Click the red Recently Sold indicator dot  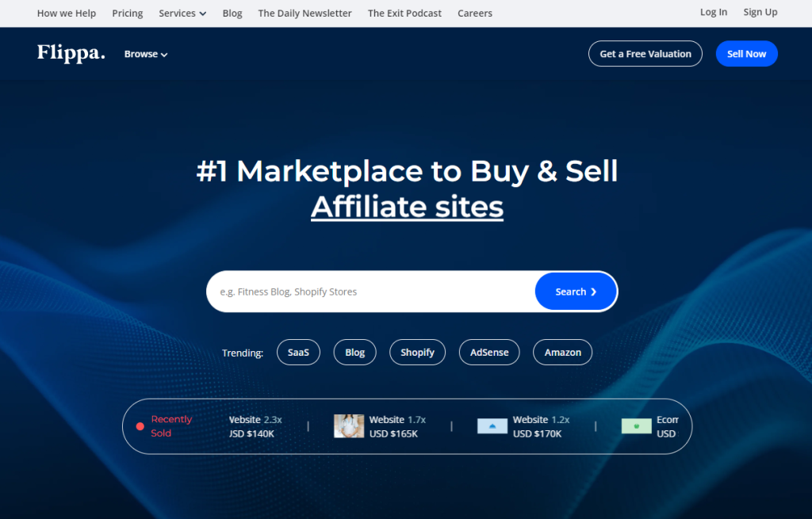click(140, 426)
